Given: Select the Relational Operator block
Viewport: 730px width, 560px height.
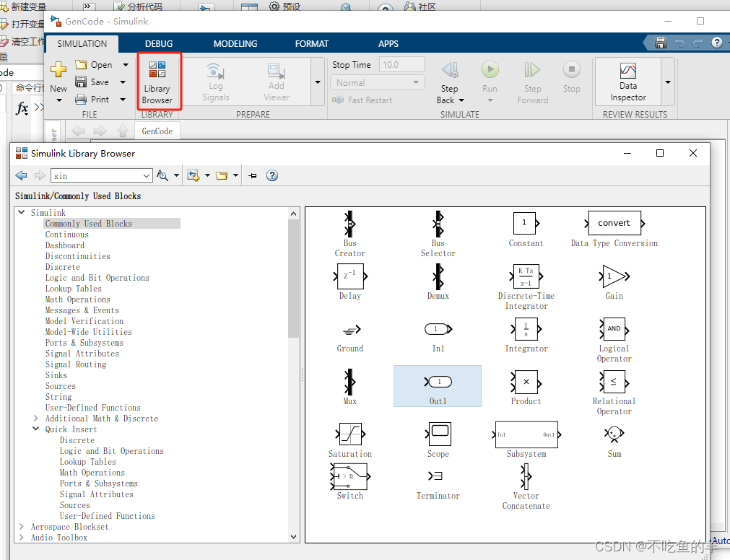Looking at the screenshot, I should point(614,393).
